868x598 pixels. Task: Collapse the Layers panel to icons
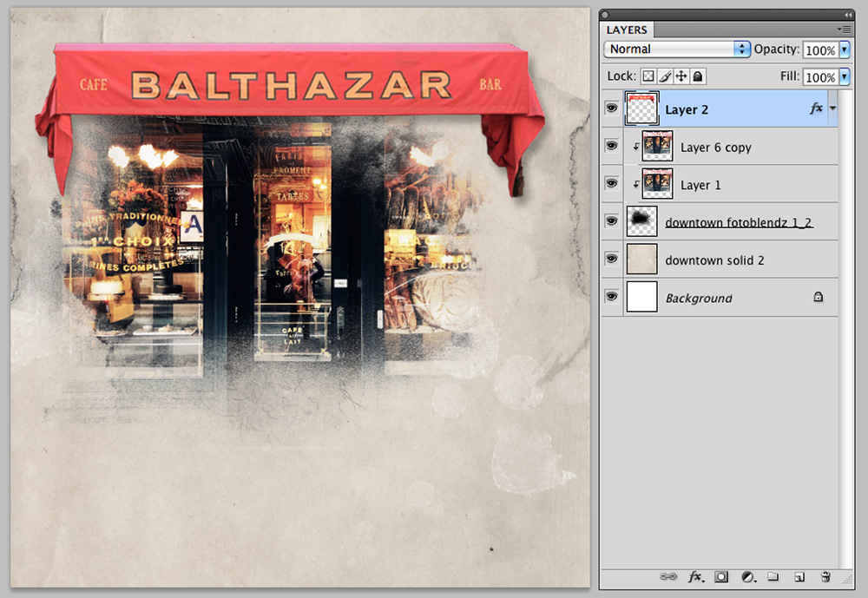click(x=848, y=15)
